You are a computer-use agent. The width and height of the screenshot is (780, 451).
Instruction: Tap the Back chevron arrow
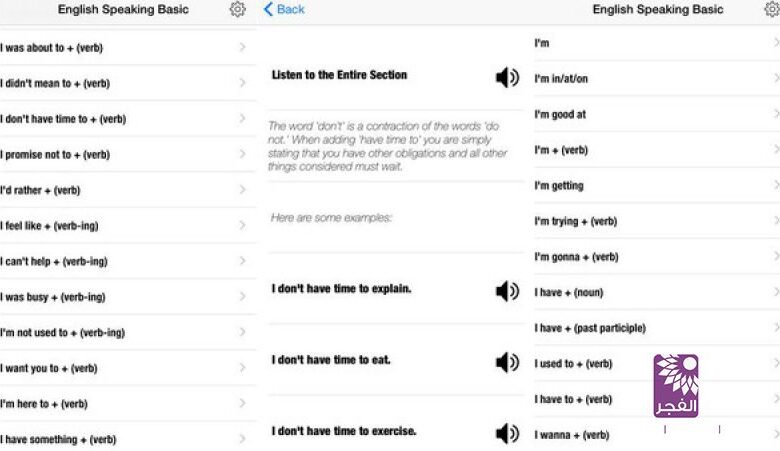268,9
